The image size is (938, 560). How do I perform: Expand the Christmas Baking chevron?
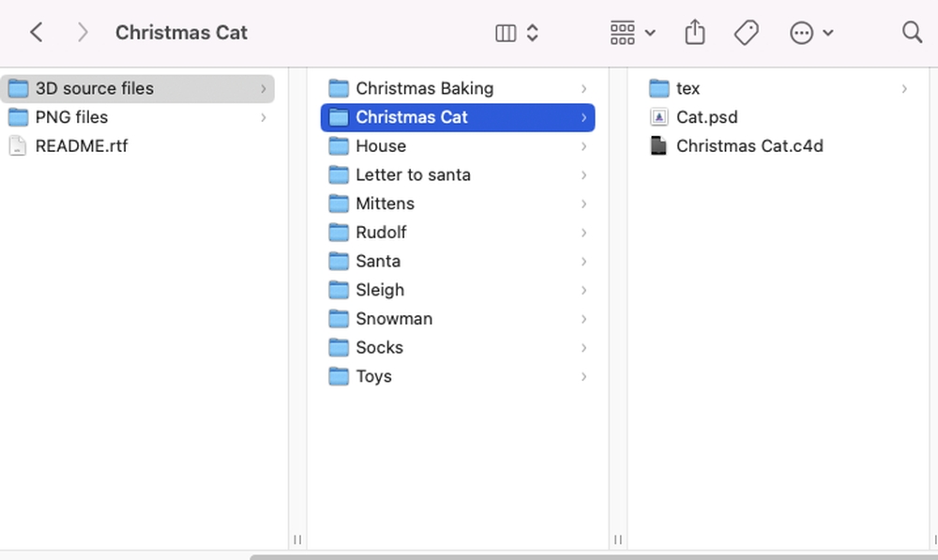click(583, 88)
